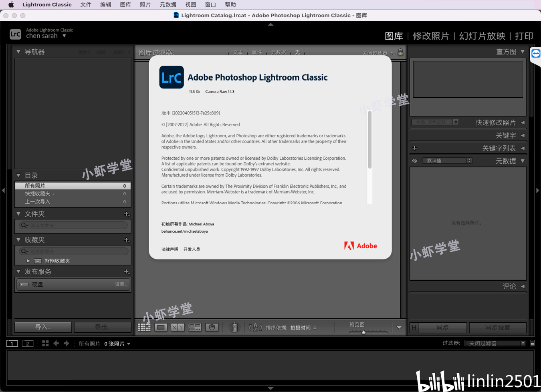This screenshot has height=392, width=541.
Task: Click the TeamViewer icon at right edge
Action: coord(536,54)
